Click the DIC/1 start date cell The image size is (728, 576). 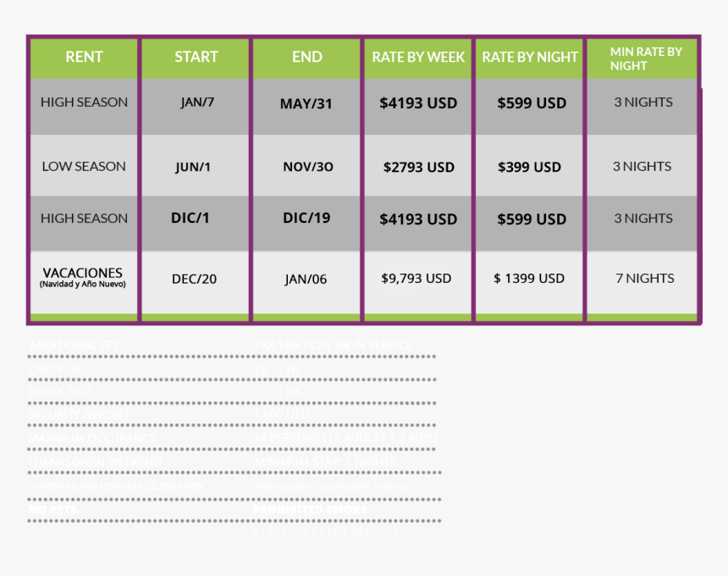coord(190,218)
